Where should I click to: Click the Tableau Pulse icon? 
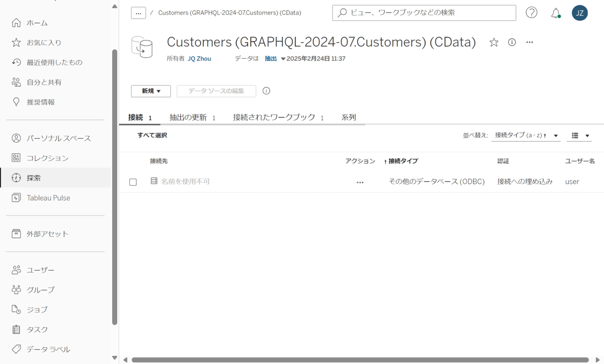coord(16,198)
